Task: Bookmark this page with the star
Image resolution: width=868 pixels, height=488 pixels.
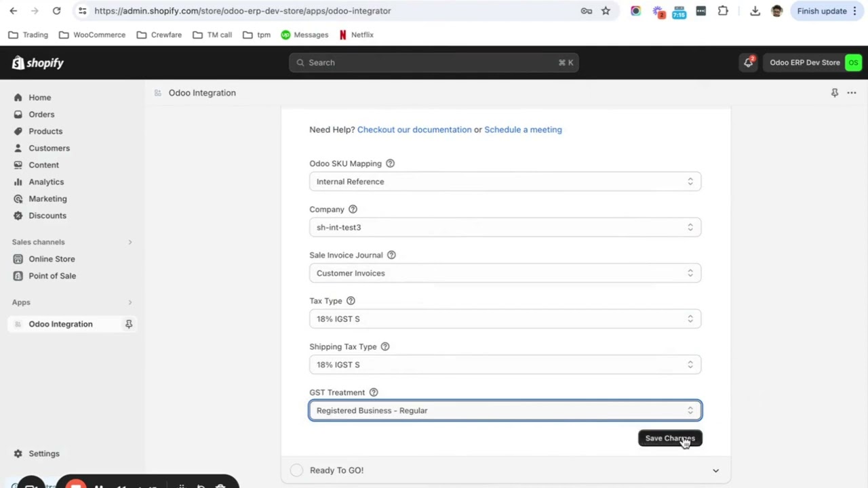Action: (x=606, y=11)
